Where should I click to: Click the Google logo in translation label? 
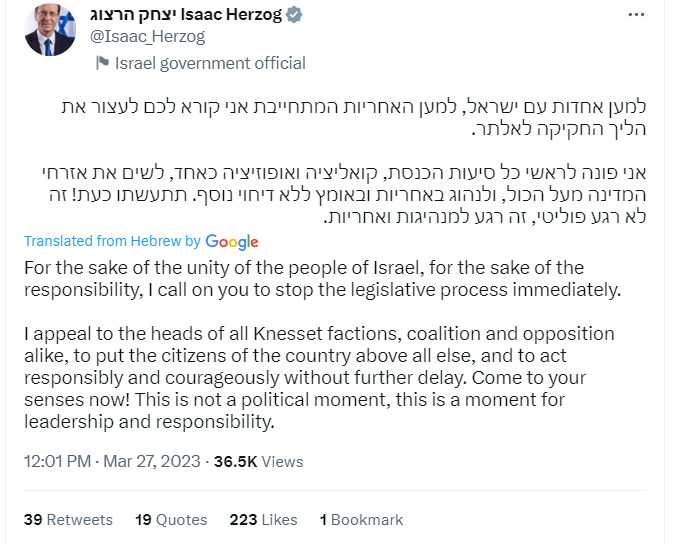point(232,241)
